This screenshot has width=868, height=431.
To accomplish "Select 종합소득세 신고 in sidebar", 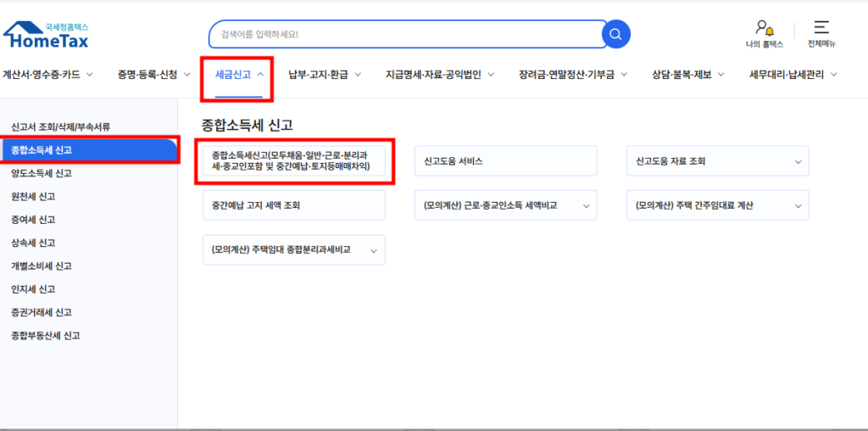I will [88, 150].
